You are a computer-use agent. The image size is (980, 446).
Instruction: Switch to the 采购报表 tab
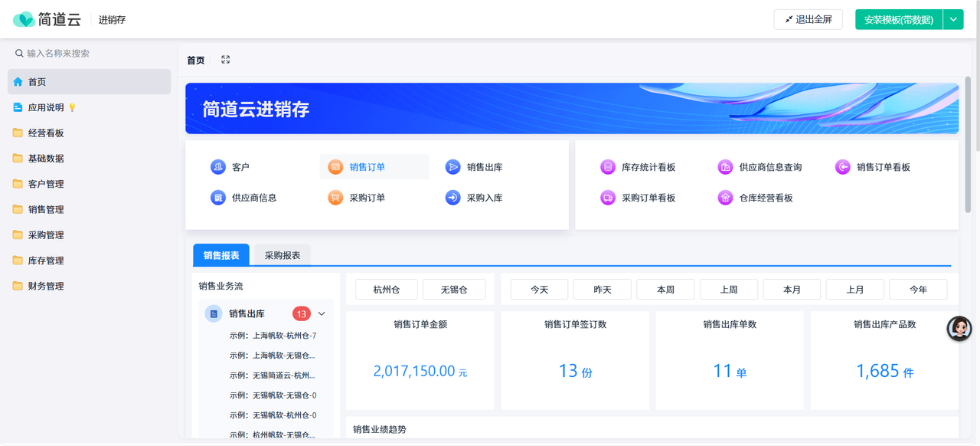click(x=283, y=255)
